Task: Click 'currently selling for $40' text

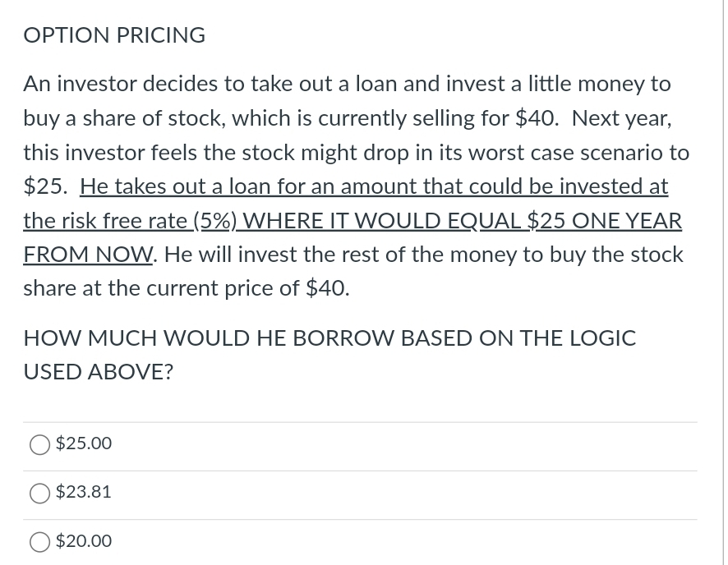Action: pos(436,119)
